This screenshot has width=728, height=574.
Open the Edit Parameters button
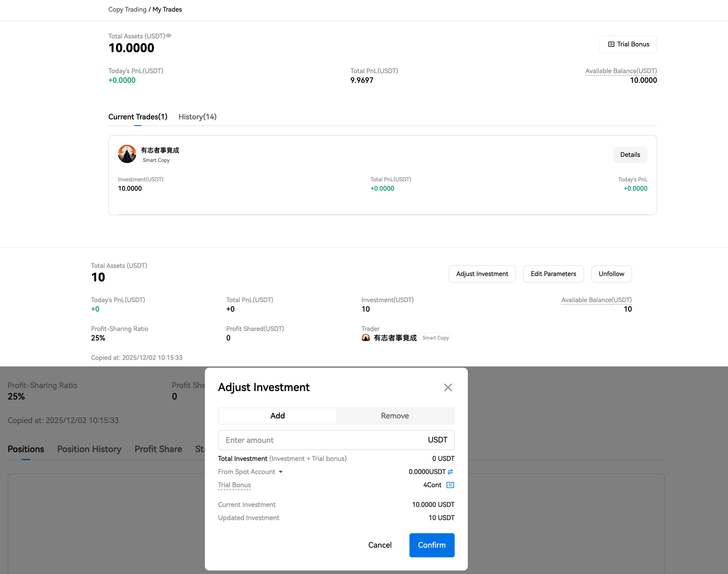(553, 274)
